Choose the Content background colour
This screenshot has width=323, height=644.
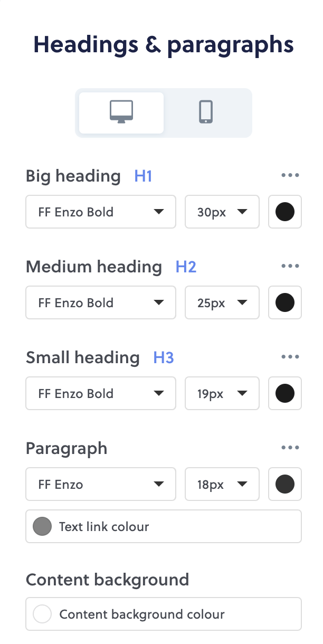pyautogui.click(x=164, y=614)
